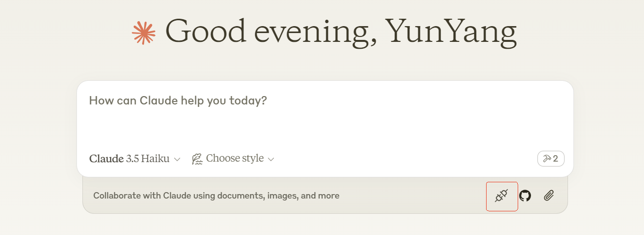Click the GitHub icon

[x=525, y=196]
